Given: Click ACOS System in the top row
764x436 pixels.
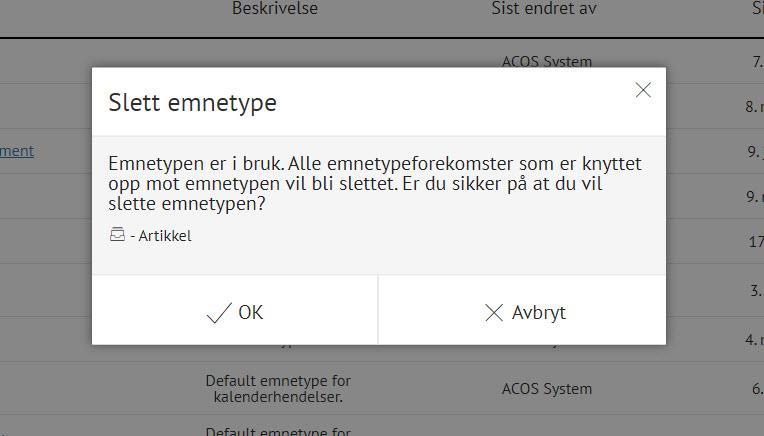Looking at the screenshot, I should [546, 61].
